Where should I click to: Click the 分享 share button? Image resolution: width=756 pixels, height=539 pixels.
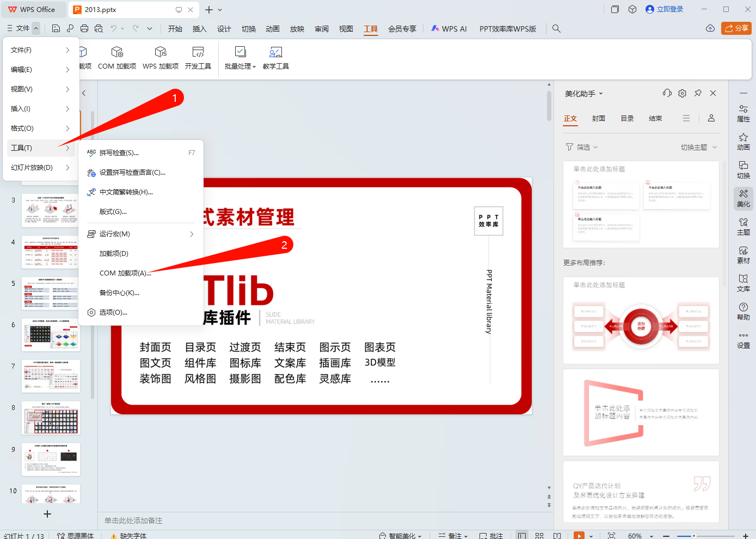736,28
